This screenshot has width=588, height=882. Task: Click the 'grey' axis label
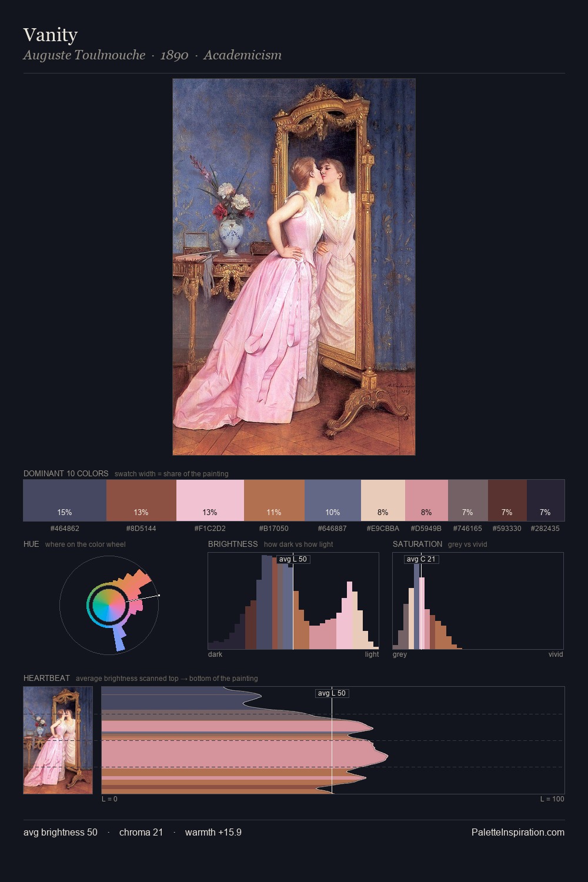tap(400, 654)
